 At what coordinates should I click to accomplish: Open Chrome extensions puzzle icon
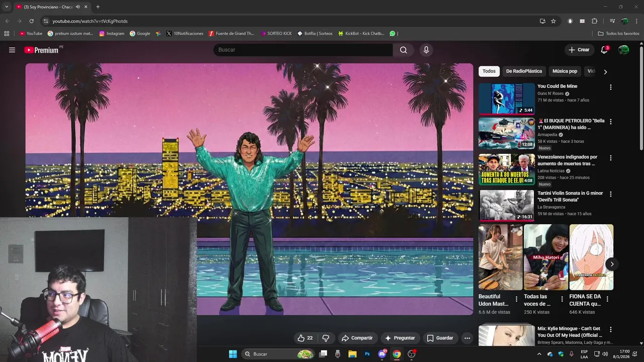pyautogui.click(x=594, y=21)
